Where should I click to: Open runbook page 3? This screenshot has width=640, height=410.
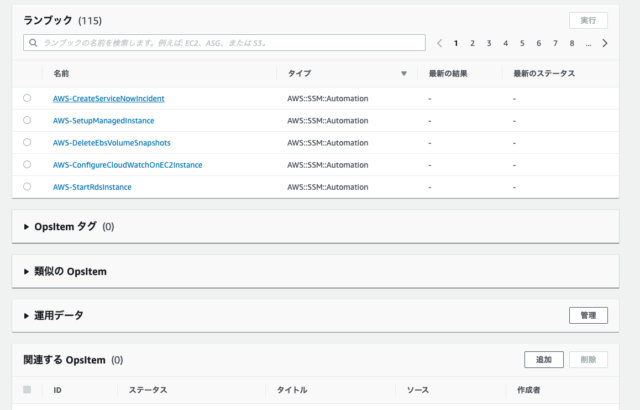click(x=489, y=43)
